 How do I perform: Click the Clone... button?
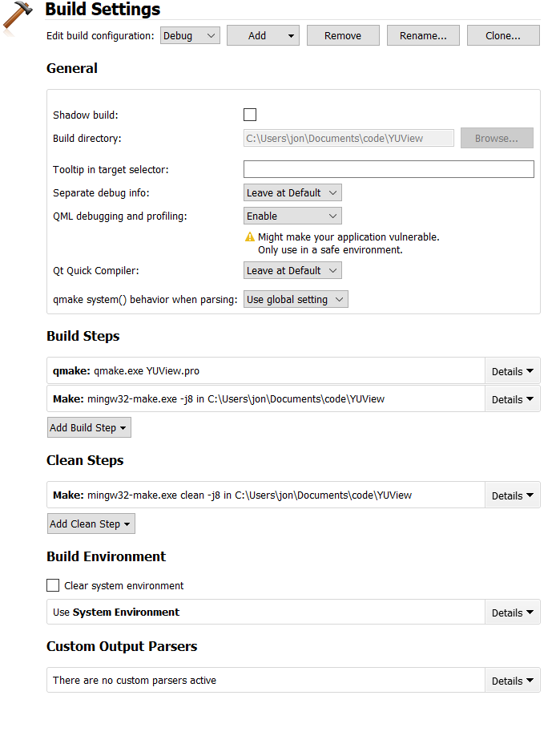[x=503, y=35]
